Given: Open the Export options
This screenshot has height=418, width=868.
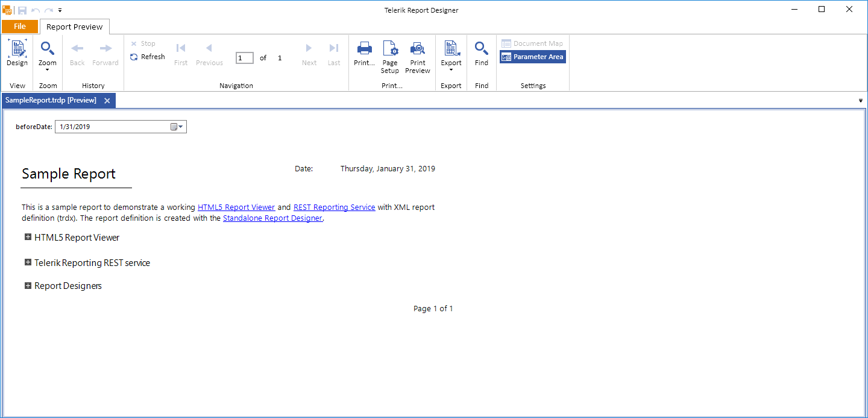Looking at the screenshot, I should pyautogui.click(x=451, y=55).
